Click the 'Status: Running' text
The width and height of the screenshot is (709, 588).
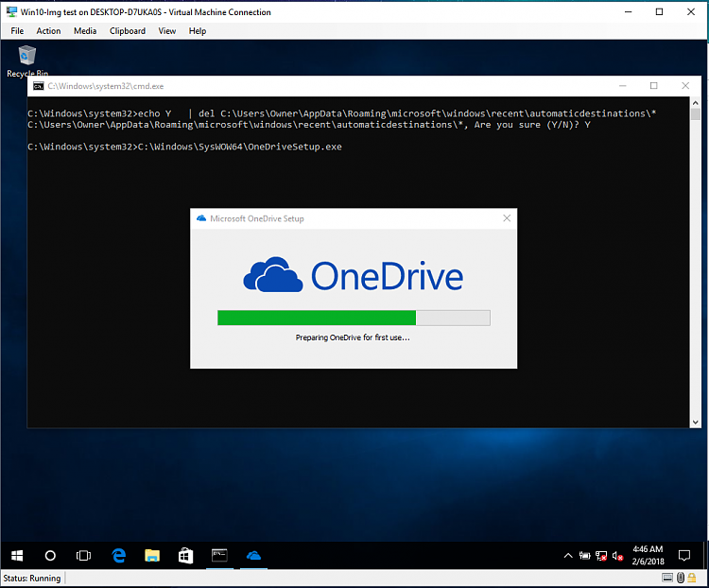click(x=32, y=578)
